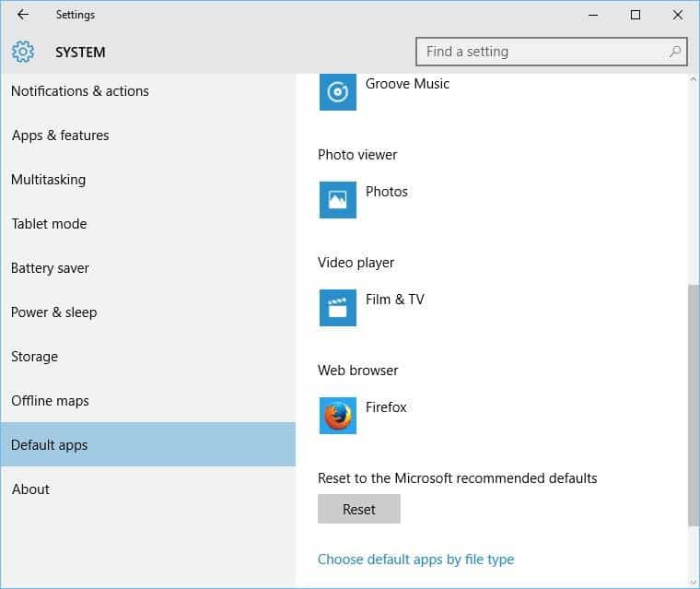Open Apps & features section
This screenshot has height=589, width=700.
[x=147, y=135]
